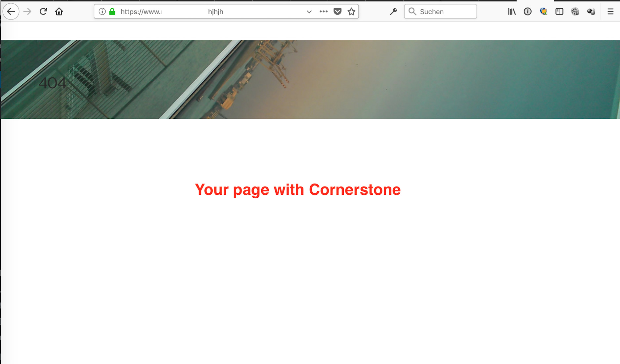The height and width of the screenshot is (364, 620).
Task: Click the green secure connection padlock
Action: (x=112, y=12)
